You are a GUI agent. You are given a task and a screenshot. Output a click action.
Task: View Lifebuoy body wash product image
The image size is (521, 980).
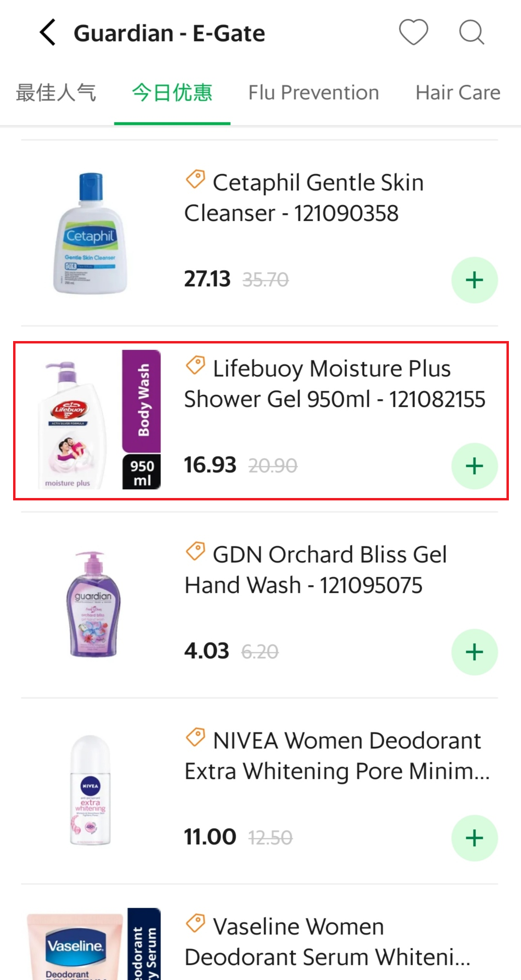(x=93, y=420)
